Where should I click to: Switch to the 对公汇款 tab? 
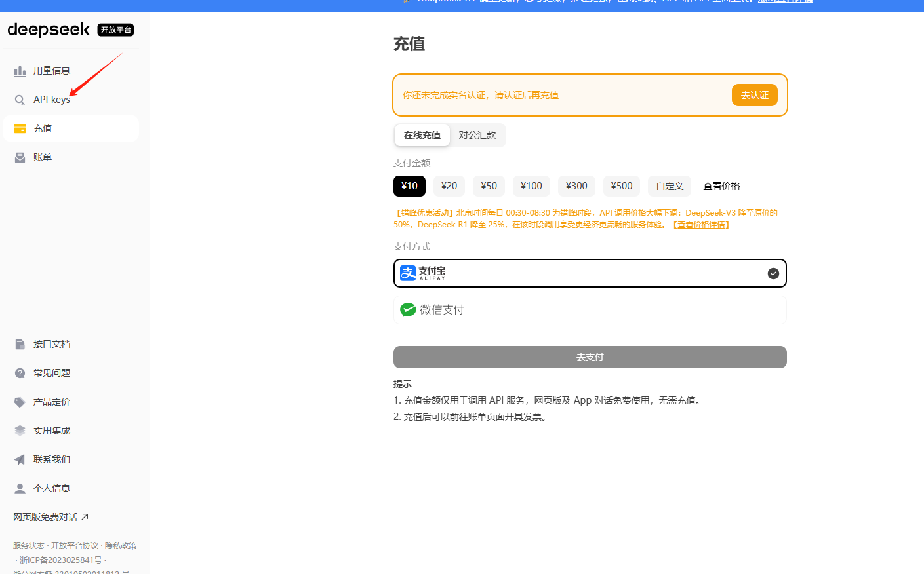[477, 135]
